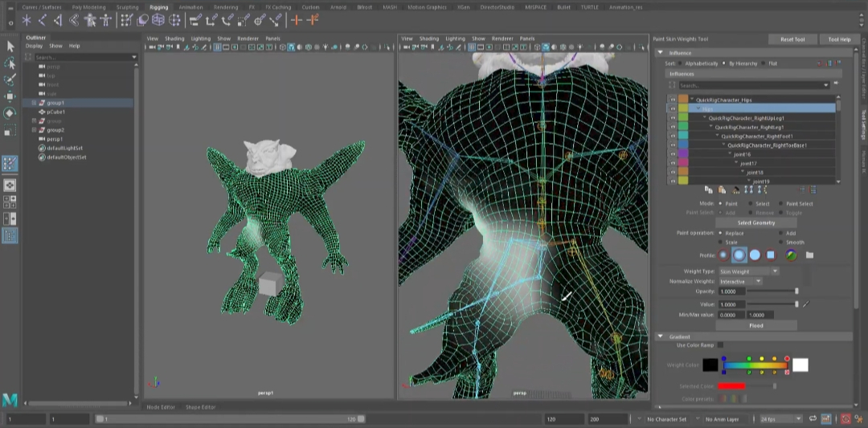868x428 pixels.
Task: Open the Outliner Display menu
Action: point(34,46)
